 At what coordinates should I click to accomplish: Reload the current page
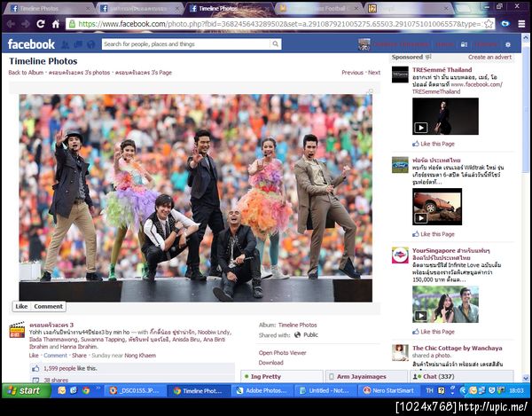(41, 24)
